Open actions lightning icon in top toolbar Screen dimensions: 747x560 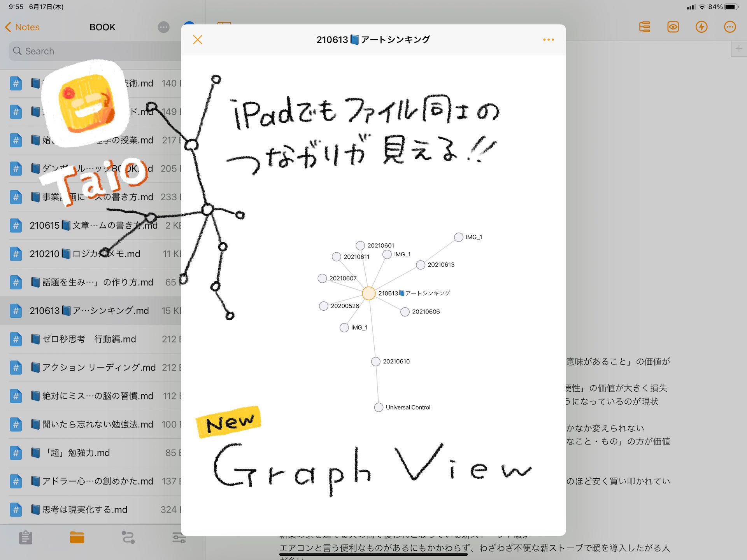[701, 27]
